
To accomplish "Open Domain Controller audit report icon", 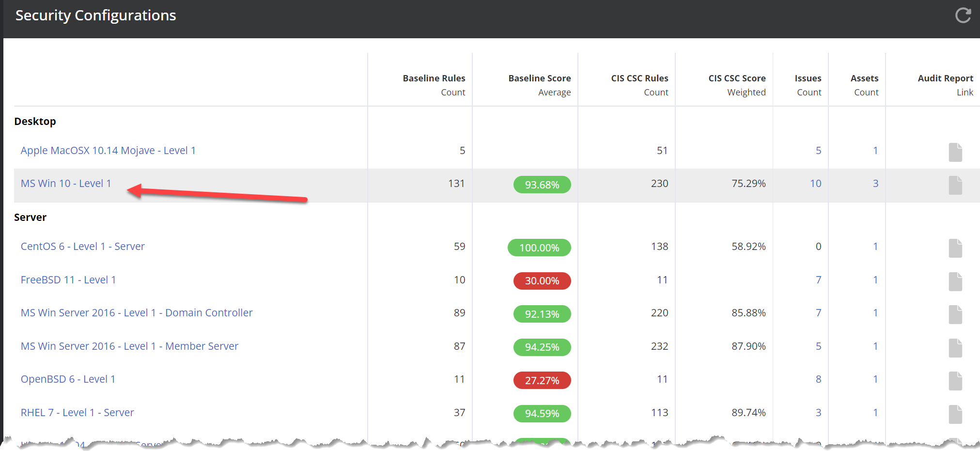I will [955, 314].
